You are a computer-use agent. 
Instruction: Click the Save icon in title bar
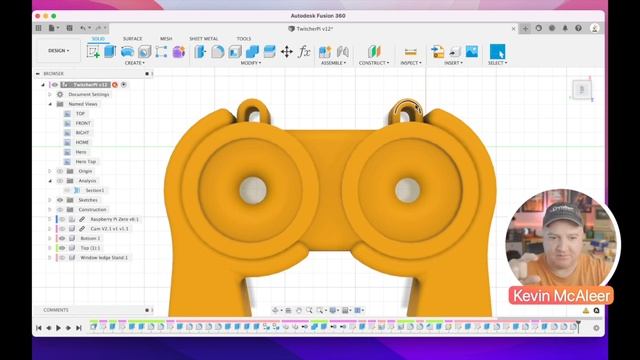click(x=69, y=28)
